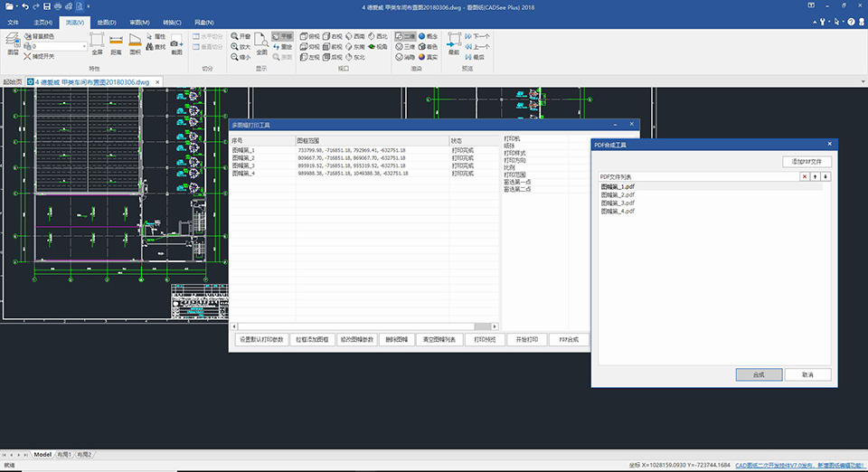
Task: Open the 绘图(D) ribbon tab
Action: point(107,22)
